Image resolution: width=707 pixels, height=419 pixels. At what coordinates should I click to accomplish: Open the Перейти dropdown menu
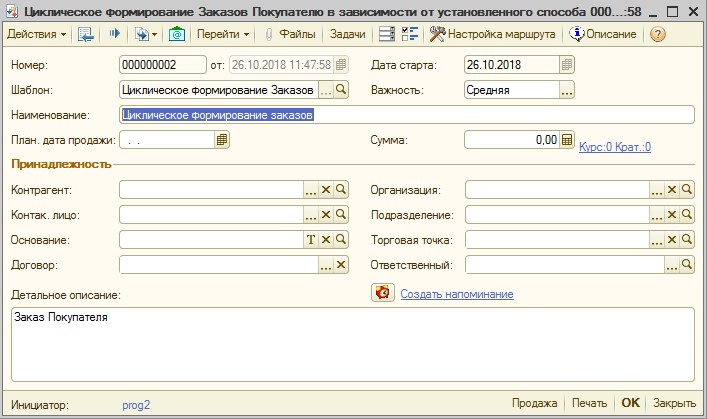click(x=223, y=34)
